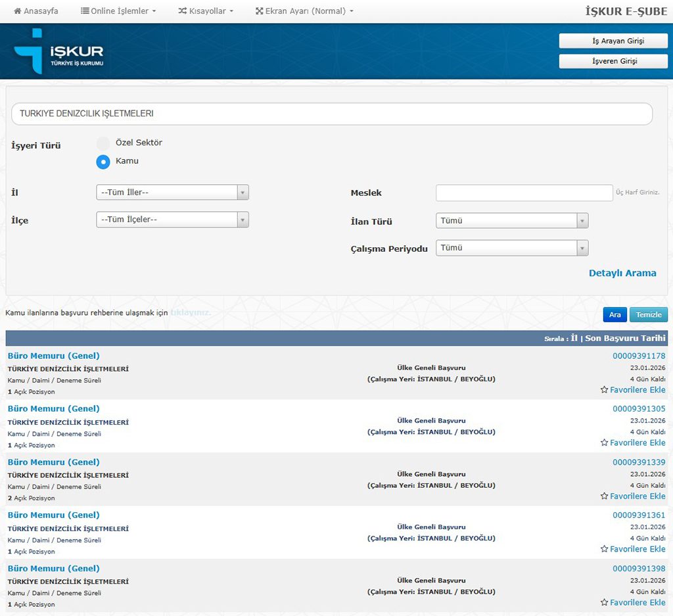Click the star icon for listing 00009391178

point(604,390)
